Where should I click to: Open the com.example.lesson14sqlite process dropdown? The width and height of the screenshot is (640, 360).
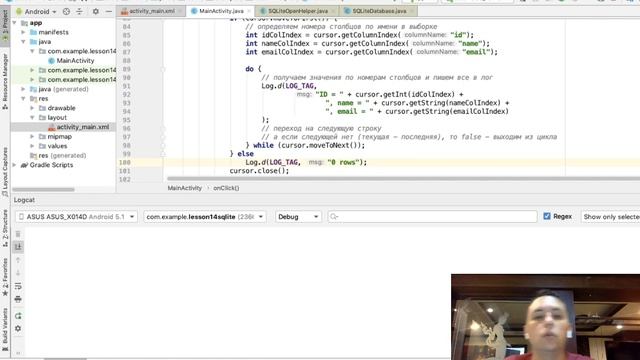coord(204,217)
